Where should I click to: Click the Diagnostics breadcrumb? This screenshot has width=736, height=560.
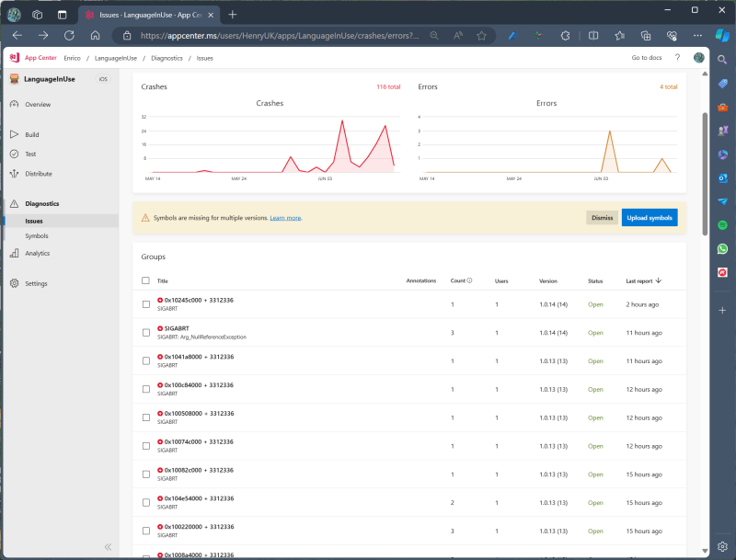[x=167, y=58]
